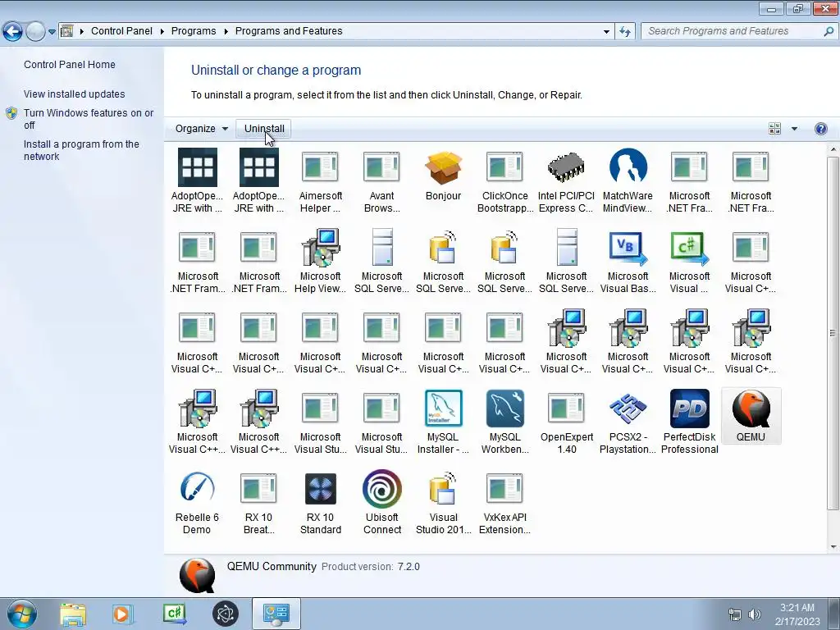Click the Uninstall toolbar button
Image resolution: width=840 pixels, height=630 pixels.
(x=264, y=129)
